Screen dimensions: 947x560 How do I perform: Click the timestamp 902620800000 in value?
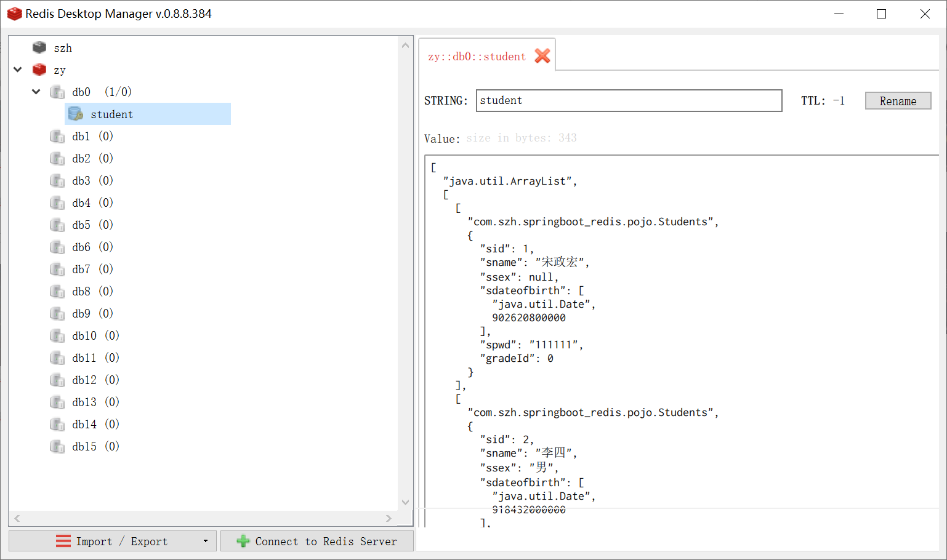coord(529,318)
